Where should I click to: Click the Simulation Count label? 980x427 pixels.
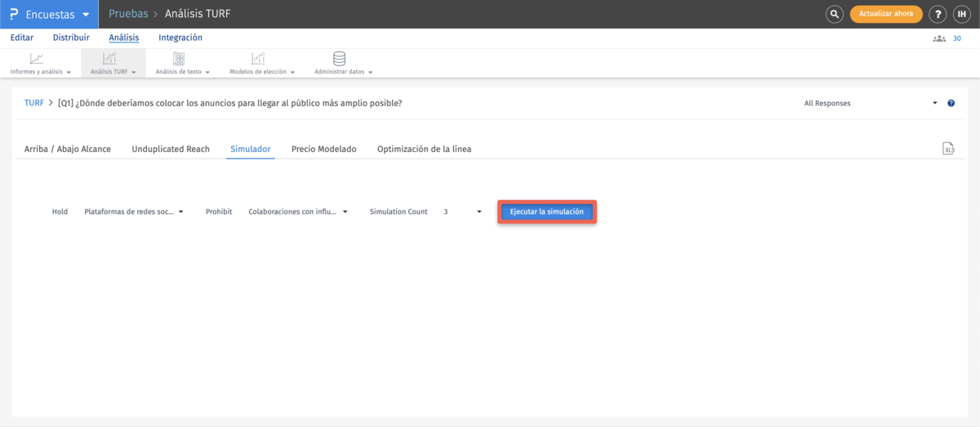tap(399, 211)
